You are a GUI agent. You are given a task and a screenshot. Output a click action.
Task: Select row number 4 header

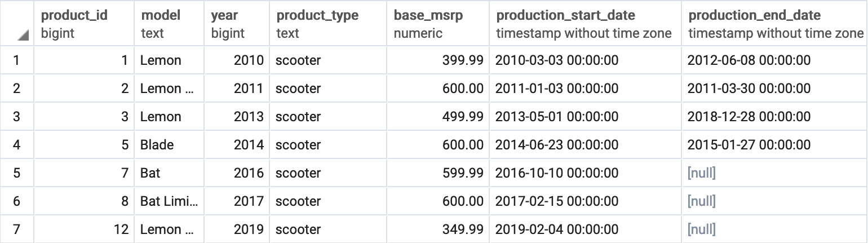(x=17, y=145)
